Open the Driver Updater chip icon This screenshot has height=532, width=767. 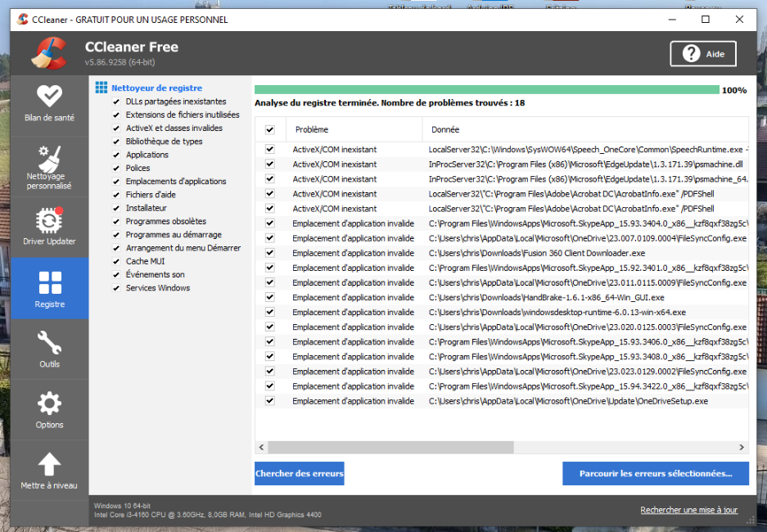click(49, 220)
